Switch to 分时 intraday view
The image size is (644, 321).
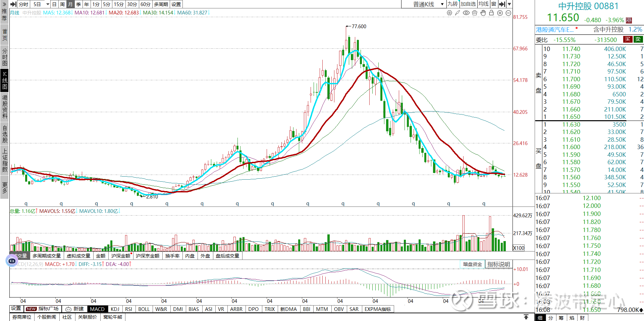click(x=23, y=4)
